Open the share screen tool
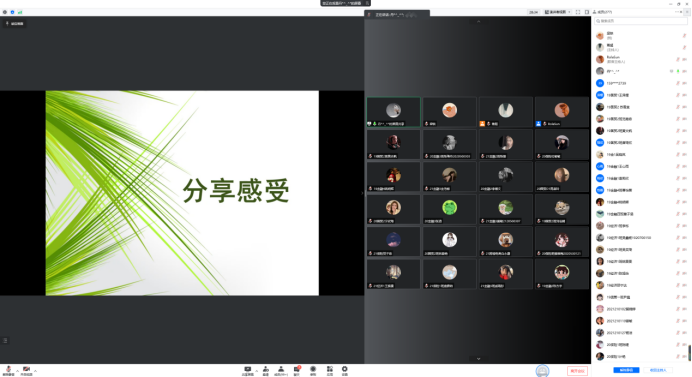692x377 pixels. coord(248,371)
